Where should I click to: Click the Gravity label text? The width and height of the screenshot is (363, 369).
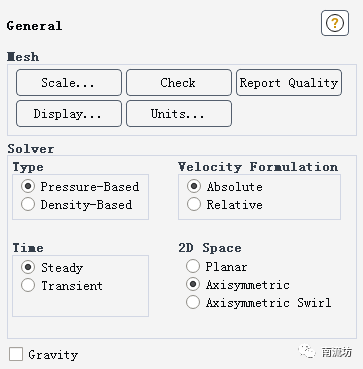53,355
